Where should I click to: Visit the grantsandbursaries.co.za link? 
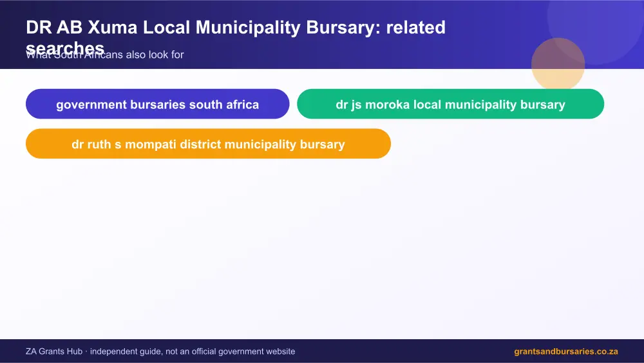coord(566,351)
